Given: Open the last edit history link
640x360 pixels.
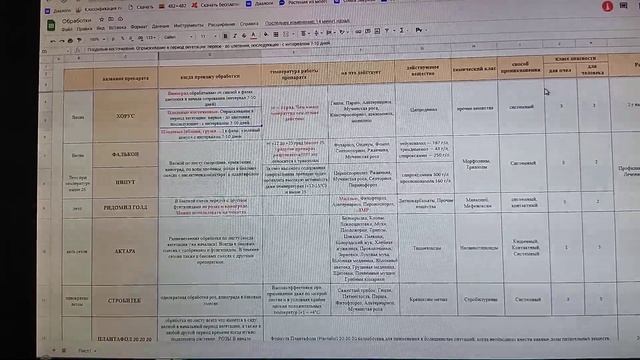Looking at the screenshot, I should point(307,22).
